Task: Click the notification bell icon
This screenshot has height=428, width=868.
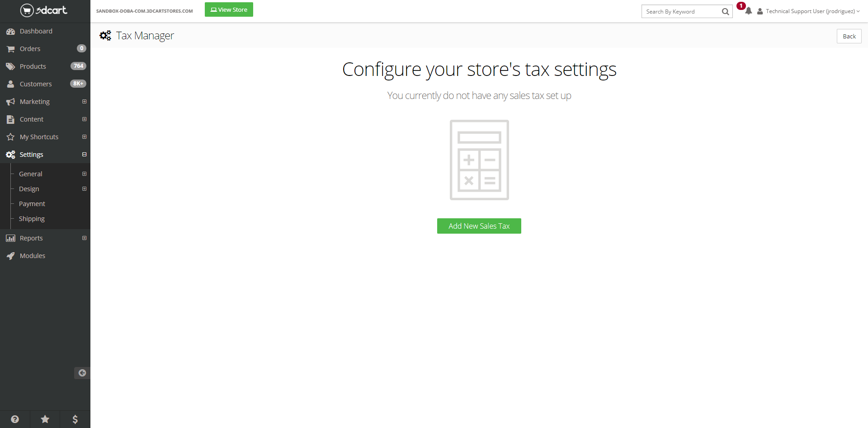Action: click(x=748, y=11)
